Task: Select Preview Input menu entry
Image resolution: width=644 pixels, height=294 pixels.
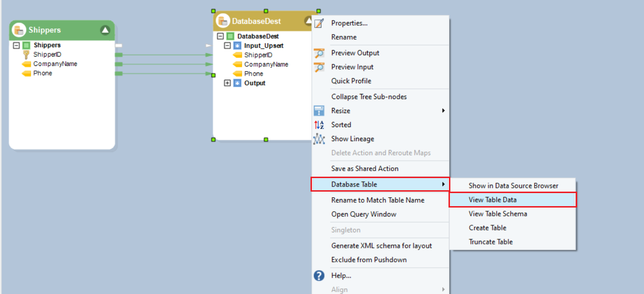Action: (x=380, y=67)
